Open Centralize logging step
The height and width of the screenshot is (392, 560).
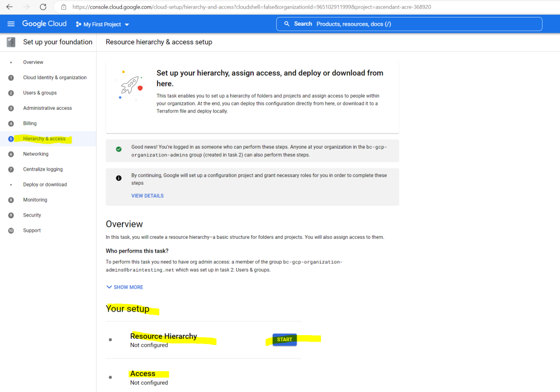[43, 169]
